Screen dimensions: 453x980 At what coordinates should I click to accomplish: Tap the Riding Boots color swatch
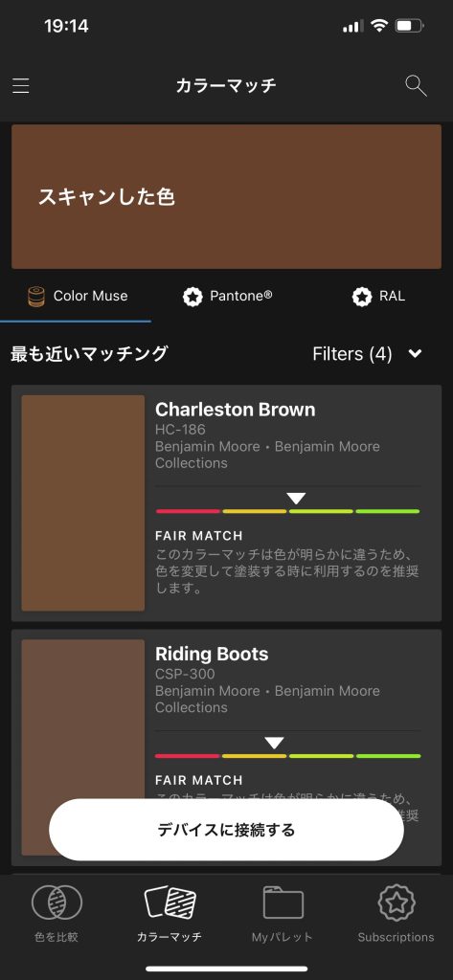coord(83,747)
